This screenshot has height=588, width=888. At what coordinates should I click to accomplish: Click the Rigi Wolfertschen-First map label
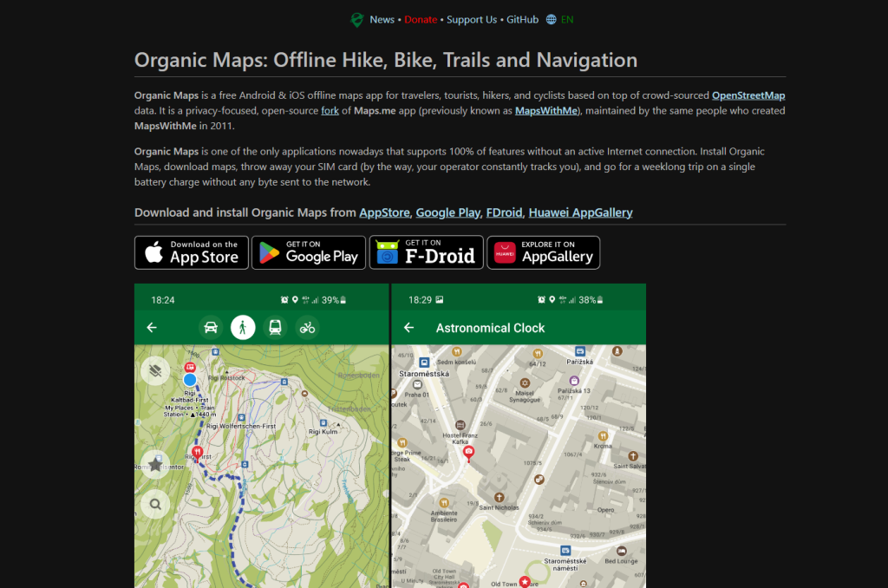[241, 426]
